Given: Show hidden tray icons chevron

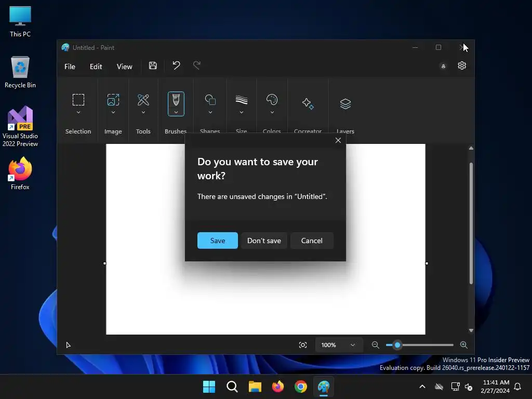Looking at the screenshot, I should pyautogui.click(x=422, y=387).
